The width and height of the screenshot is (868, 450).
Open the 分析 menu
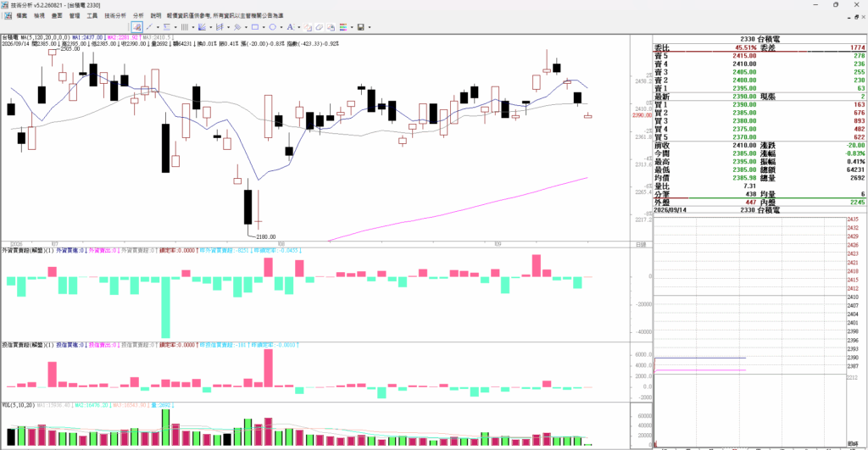coord(138,16)
